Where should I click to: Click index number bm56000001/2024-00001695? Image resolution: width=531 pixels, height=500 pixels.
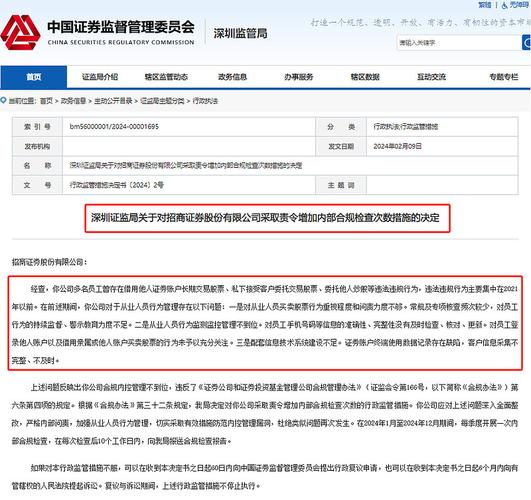[114, 126]
